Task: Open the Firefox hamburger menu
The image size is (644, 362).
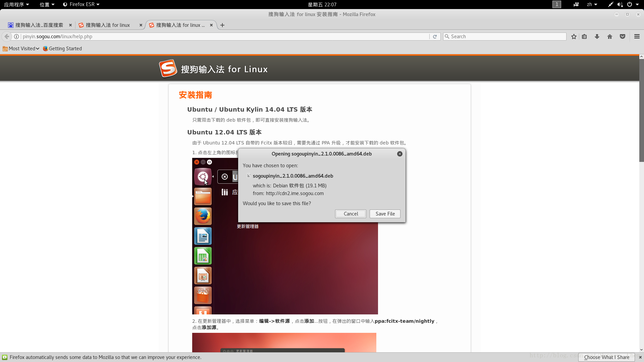Action: (x=637, y=37)
